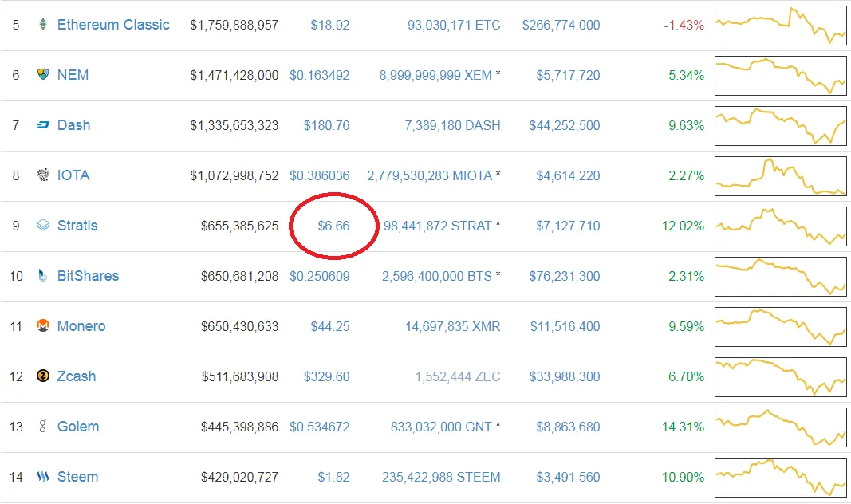This screenshot has width=851, height=504.
Task: Click NEM volume $5,717,720
Action: 568,76
